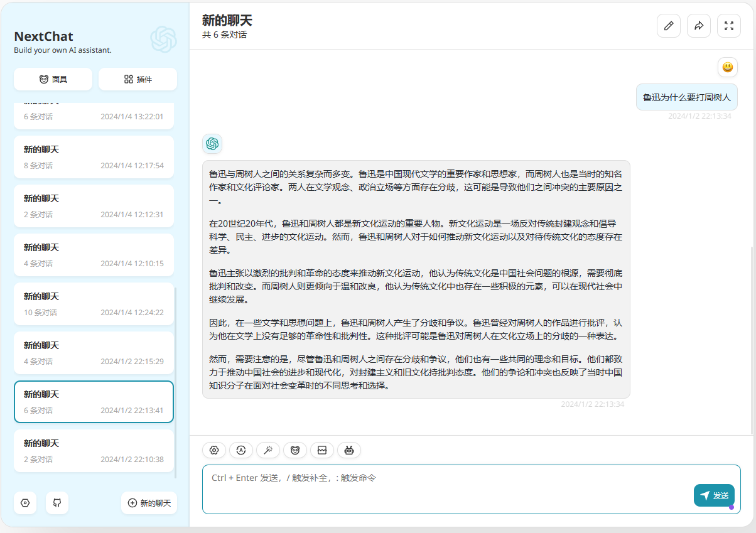This screenshot has width=756, height=533.
Task: Toggle fullscreen with the expand icon
Action: click(729, 26)
